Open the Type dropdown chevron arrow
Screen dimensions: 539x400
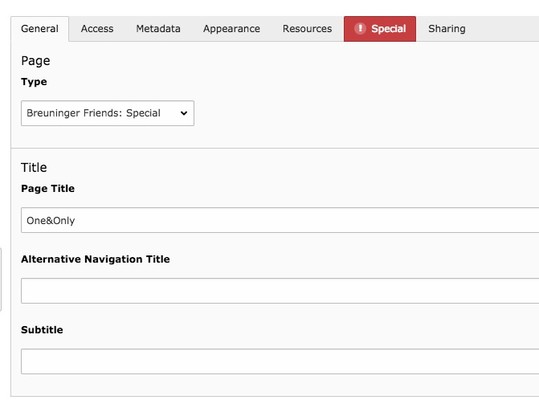(184, 113)
